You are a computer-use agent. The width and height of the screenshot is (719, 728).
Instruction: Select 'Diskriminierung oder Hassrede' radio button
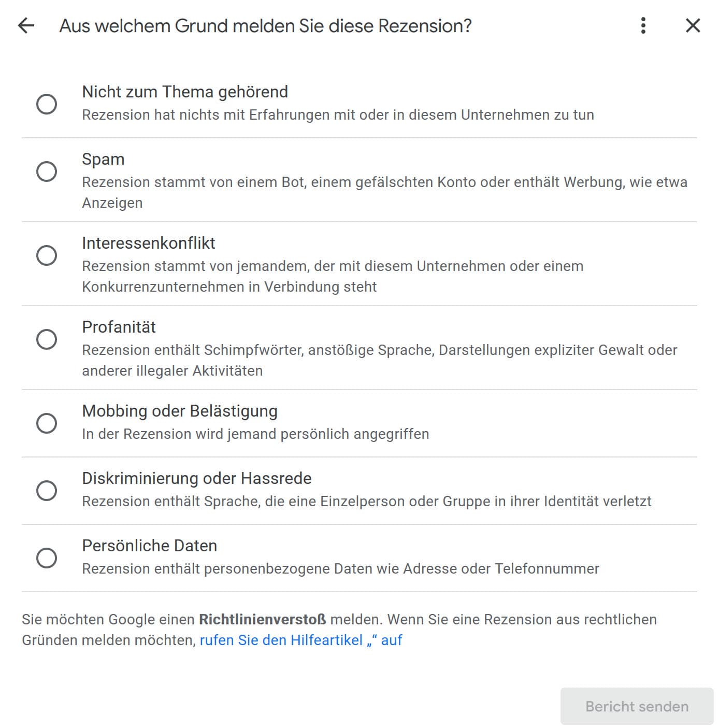(47, 490)
